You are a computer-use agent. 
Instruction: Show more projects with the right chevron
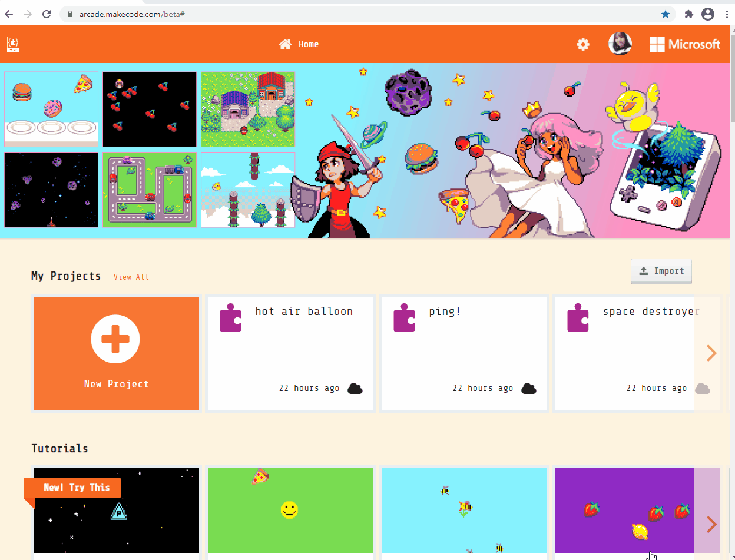tap(711, 353)
